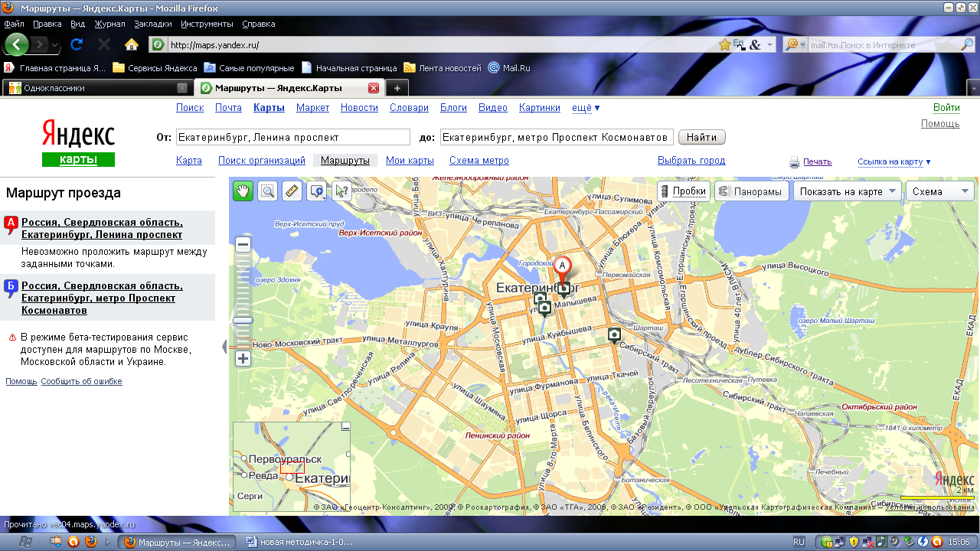Image resolution: width=980 pixels, height=551 pixels.
Task: Launch Firefox from quick launch bar
Action: coord(90,542)
